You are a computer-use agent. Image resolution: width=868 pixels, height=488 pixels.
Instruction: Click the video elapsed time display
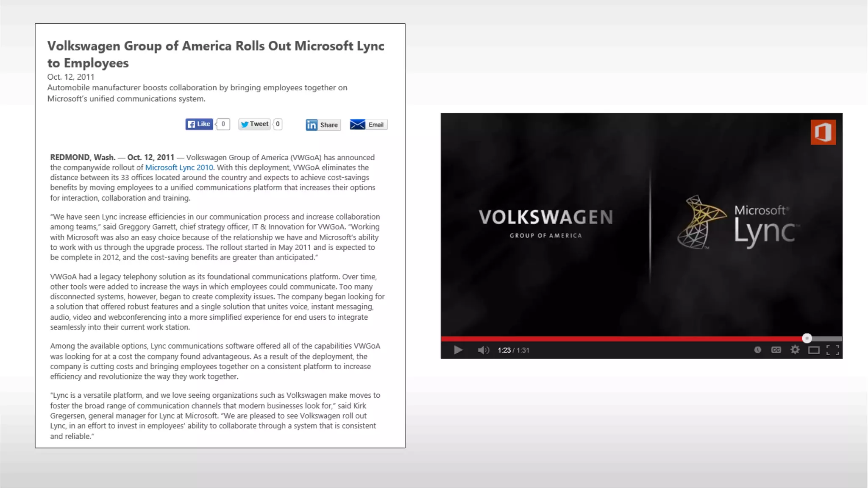coord(504,350)
